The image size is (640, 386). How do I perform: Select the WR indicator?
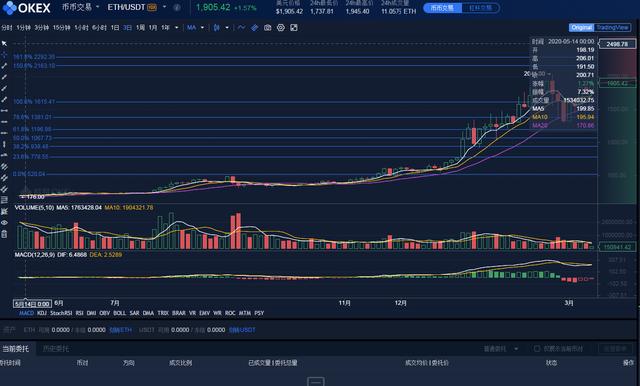pyautogui.click(x=217, y=313)
